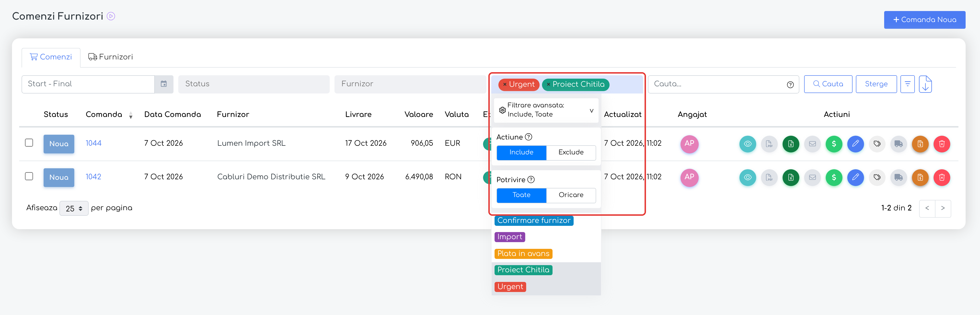The height and width of the screenshot is (315, 980).
Task: Click truck delivery icon for order 1044
Action: coord(899,144)
